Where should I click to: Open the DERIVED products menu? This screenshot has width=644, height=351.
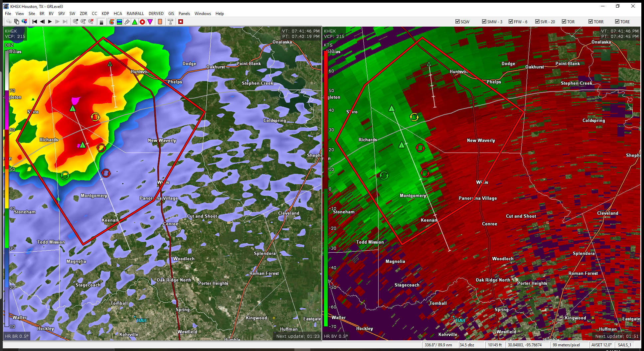point(156,14)
